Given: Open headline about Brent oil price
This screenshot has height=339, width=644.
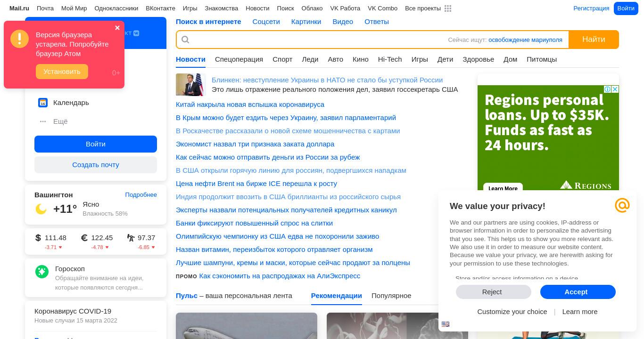Looking at the screenshot, I should pos(256,184).
